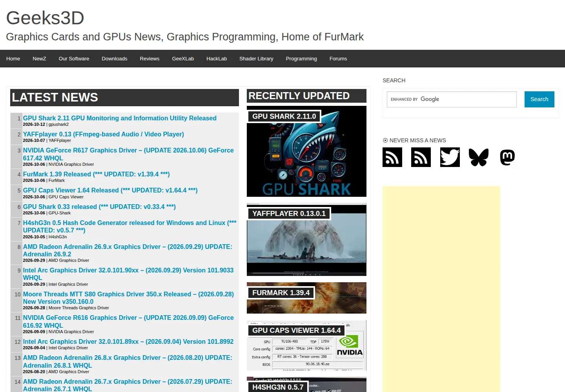The width and height of the screenshot is (565, 392).
Task: Open the Bluesky butterfly icon
Action: [x=479, y=157]
